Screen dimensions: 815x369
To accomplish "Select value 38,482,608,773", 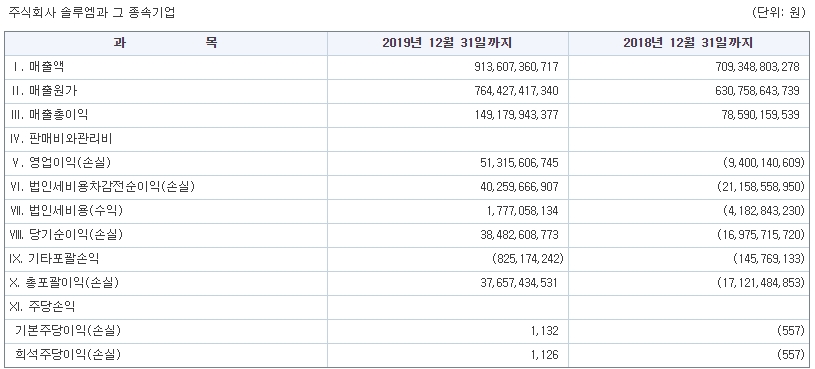I will click(x=520, y=235).
